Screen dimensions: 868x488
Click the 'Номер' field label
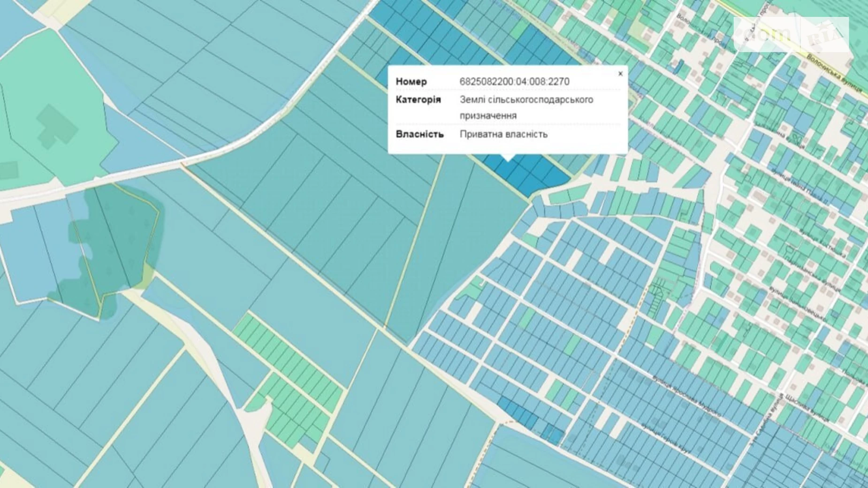[411, 82]
